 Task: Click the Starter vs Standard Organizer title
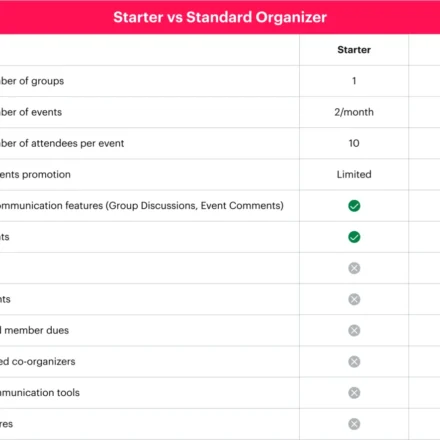(x=220, y=17)
